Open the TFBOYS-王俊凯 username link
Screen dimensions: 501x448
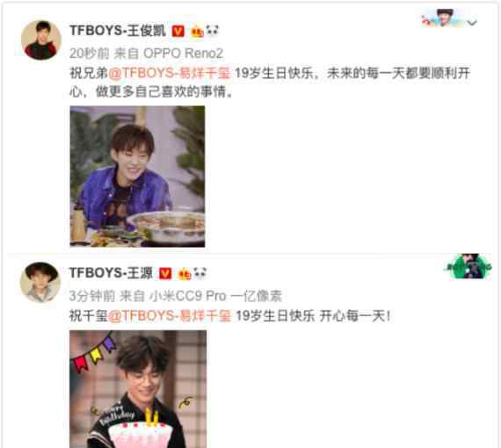click(118, 31)
